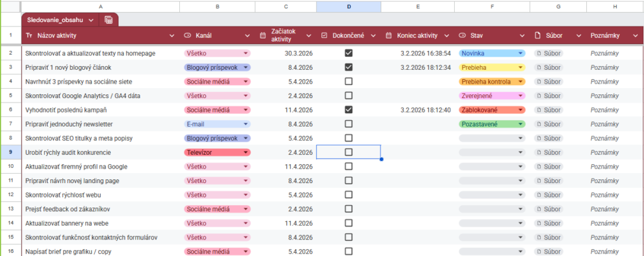Click the Súbor file chip in row 11
The image size is (644, 256).
548,181
